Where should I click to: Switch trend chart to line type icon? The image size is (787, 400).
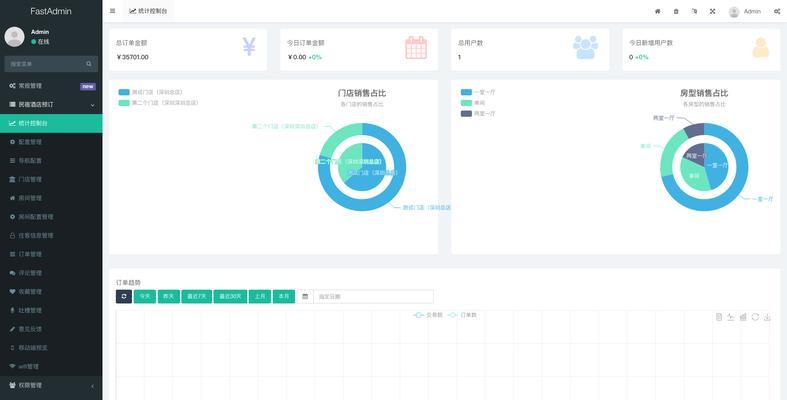click(x=731, y=317)
